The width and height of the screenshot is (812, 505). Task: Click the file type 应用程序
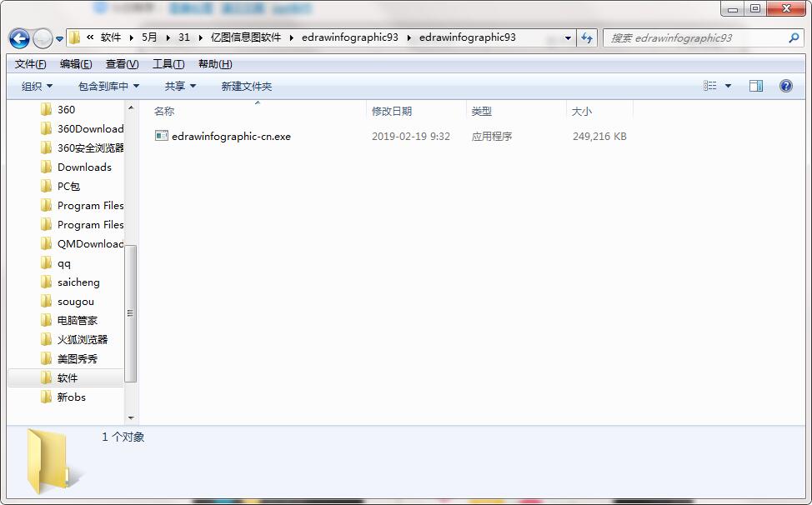click(x=491, y=136)
